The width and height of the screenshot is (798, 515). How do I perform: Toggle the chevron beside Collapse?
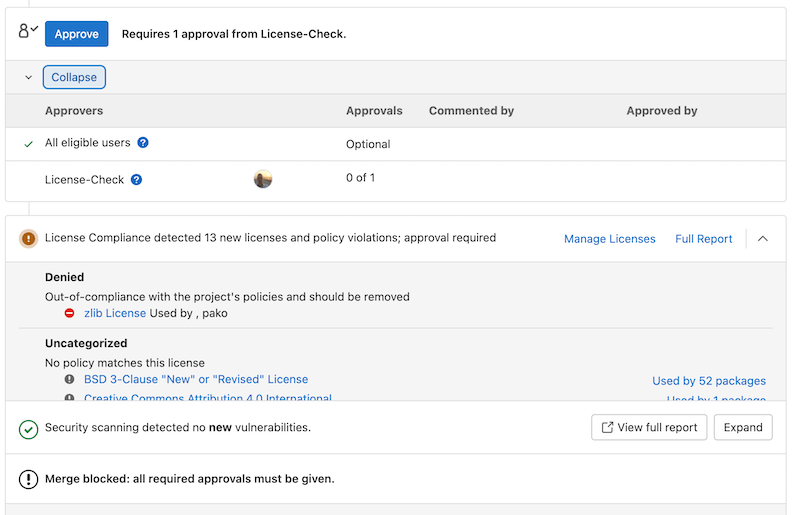pos(28,77)
